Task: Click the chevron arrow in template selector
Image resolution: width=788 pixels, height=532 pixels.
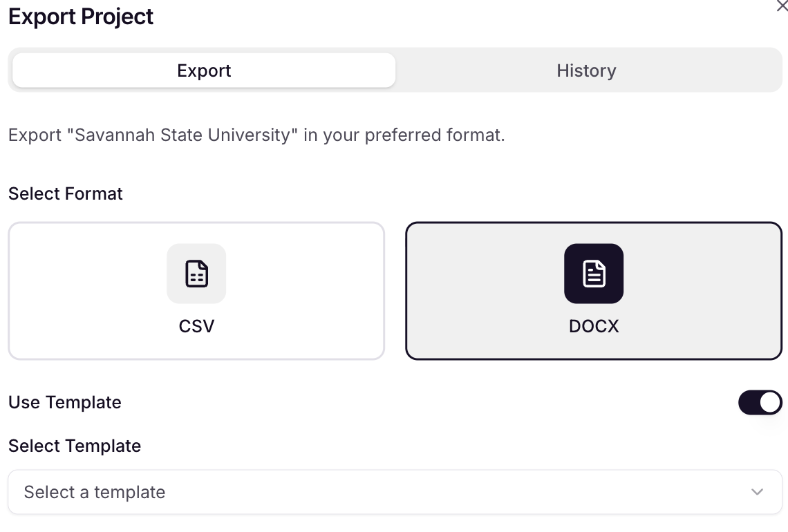Action: point(758,492)
